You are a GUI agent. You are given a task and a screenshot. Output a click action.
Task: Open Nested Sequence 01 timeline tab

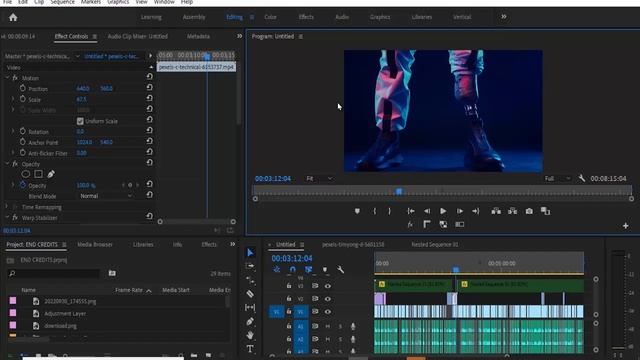(x=435, y=244)
